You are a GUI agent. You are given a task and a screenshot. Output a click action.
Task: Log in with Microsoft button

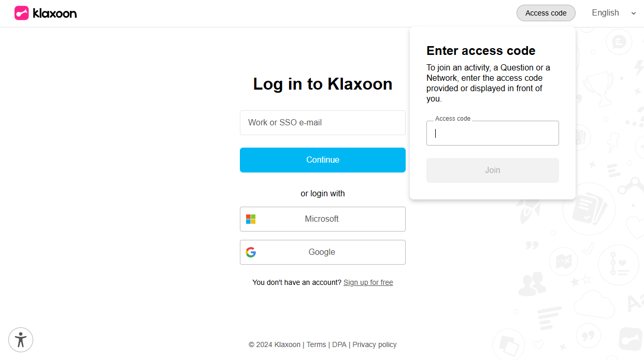point(322,219)
